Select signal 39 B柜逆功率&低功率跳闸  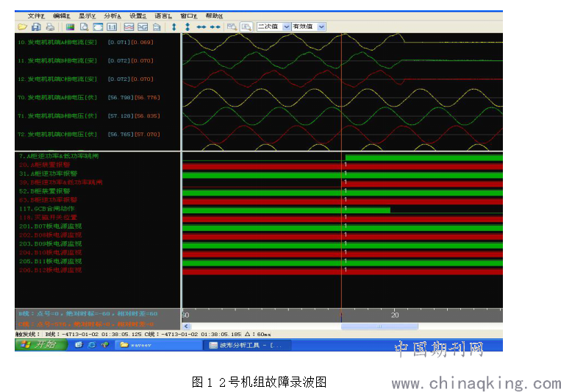(60, 182)
